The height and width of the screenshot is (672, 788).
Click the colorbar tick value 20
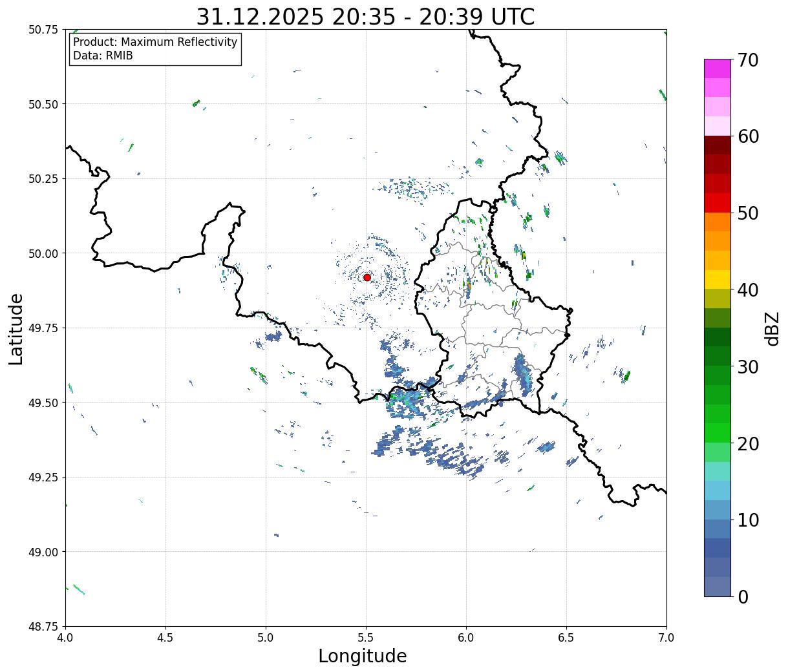coord(748,443)
